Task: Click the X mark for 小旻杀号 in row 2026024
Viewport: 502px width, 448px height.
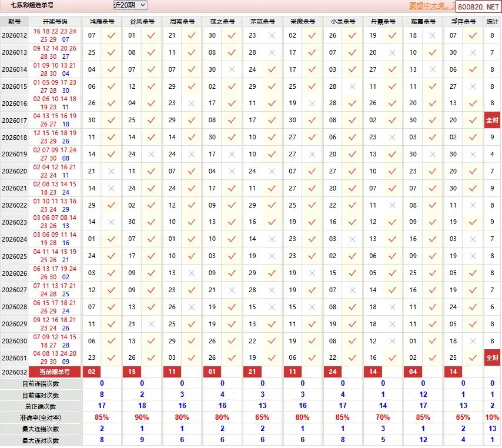Action: tap(352, 239)
